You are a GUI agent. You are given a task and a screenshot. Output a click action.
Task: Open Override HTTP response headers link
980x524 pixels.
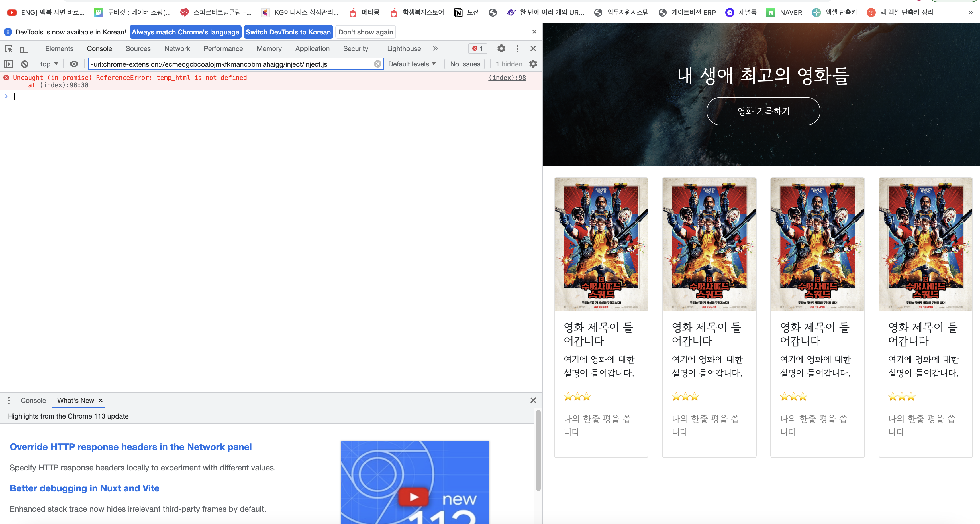tap(130, 447)
